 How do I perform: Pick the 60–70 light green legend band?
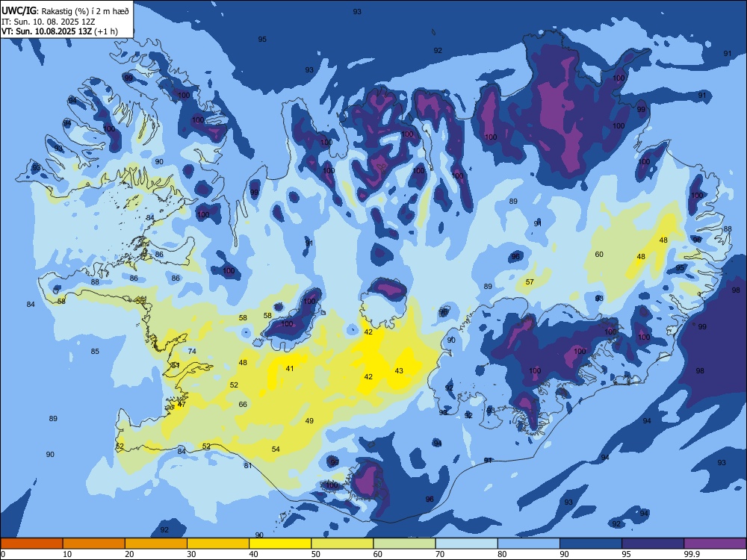click(404, 544)
